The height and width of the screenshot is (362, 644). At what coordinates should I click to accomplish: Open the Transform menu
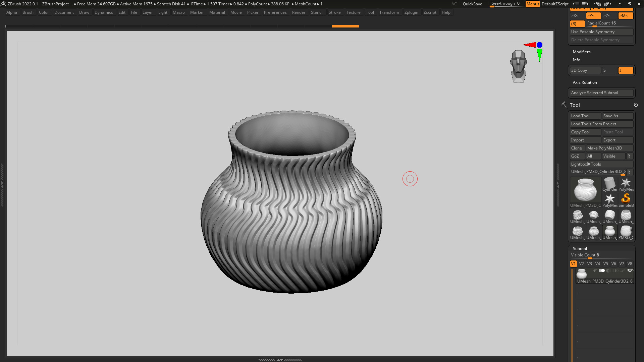click(x=389, y=12)
